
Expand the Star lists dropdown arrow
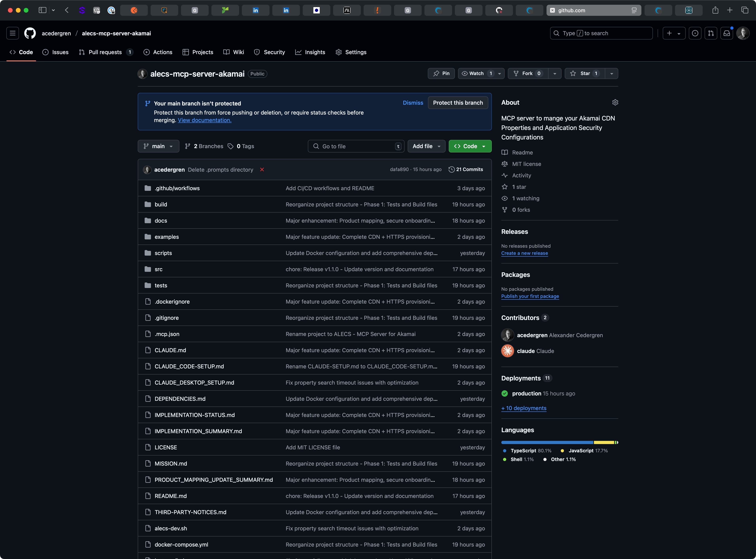tap(612, 73)
